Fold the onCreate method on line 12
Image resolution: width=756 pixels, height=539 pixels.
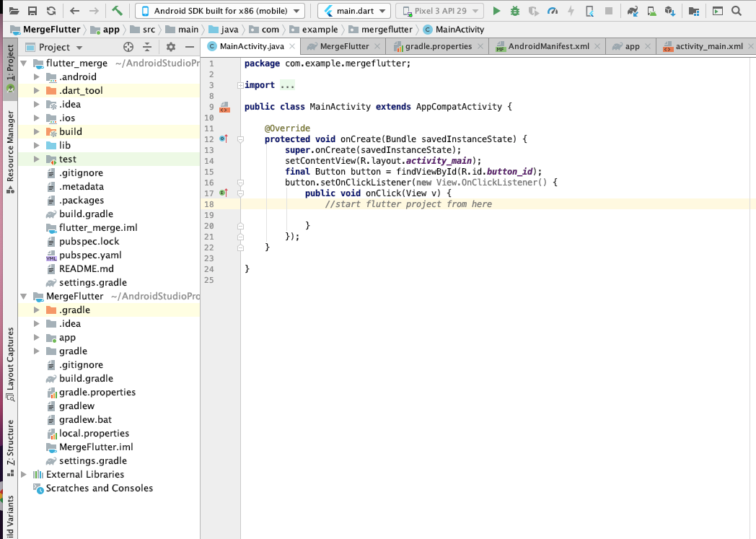click(x=240, y=139)
